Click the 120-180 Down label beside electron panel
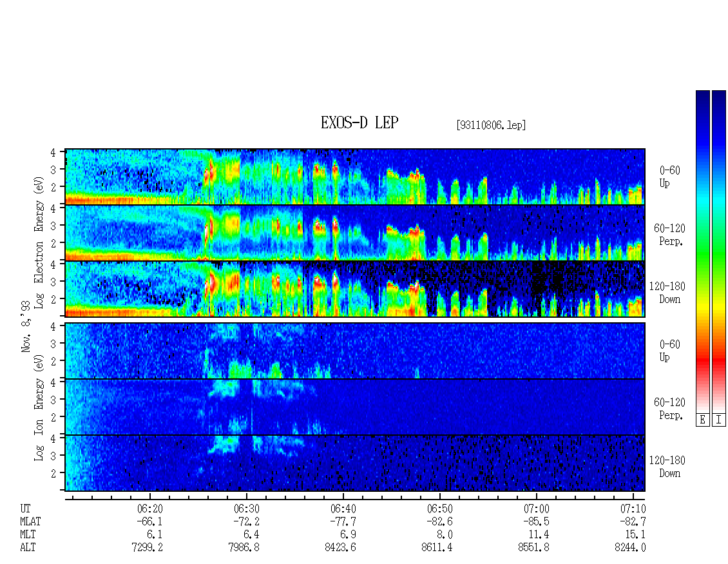This screenshot has height=564, width=728. click(x=667, y=293)
